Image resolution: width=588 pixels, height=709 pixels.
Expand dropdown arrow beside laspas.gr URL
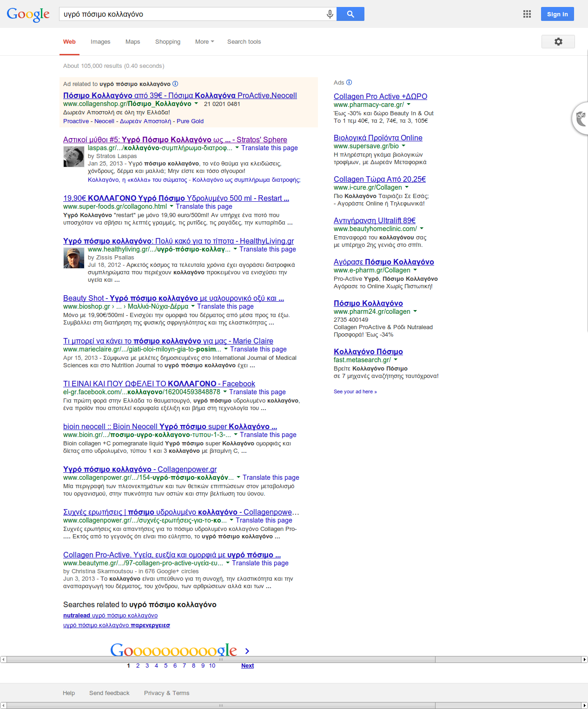(237, 148)
